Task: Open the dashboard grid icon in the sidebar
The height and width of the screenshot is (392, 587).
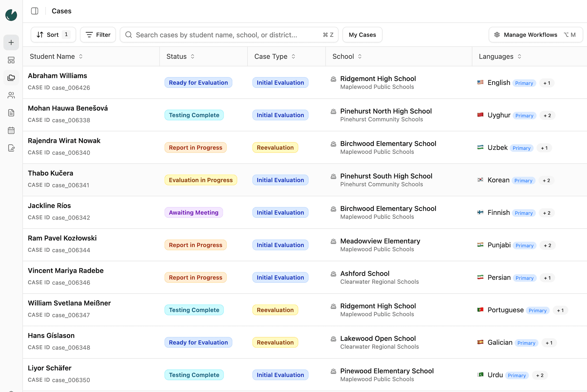Action: [11, 60]
